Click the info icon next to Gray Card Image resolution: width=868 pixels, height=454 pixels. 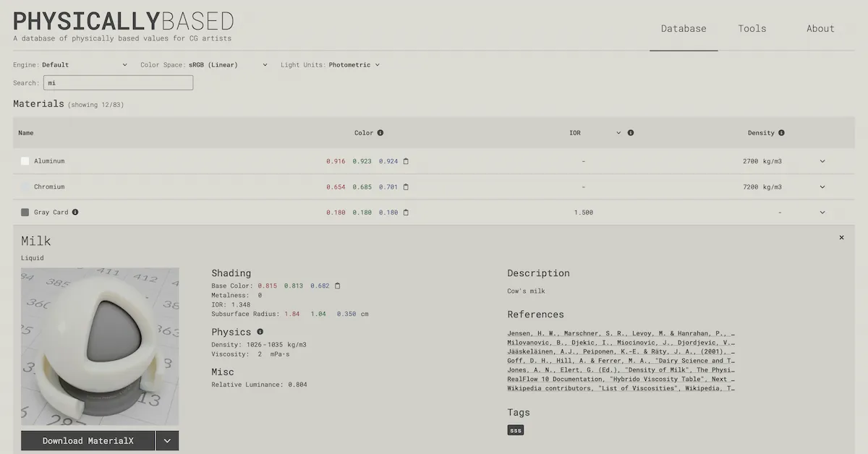77,212
